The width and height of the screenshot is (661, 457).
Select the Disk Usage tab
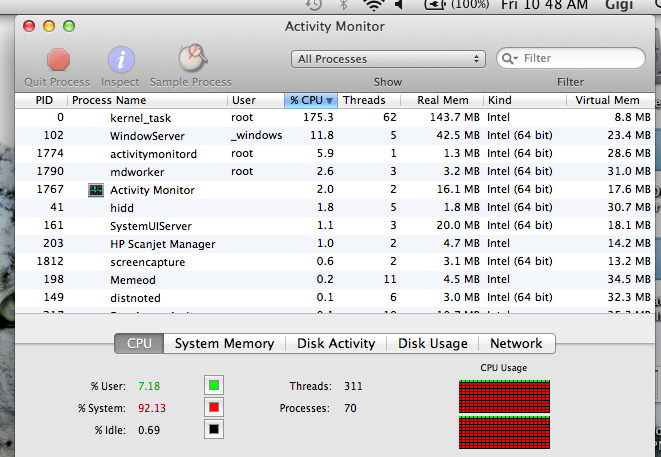433,344
